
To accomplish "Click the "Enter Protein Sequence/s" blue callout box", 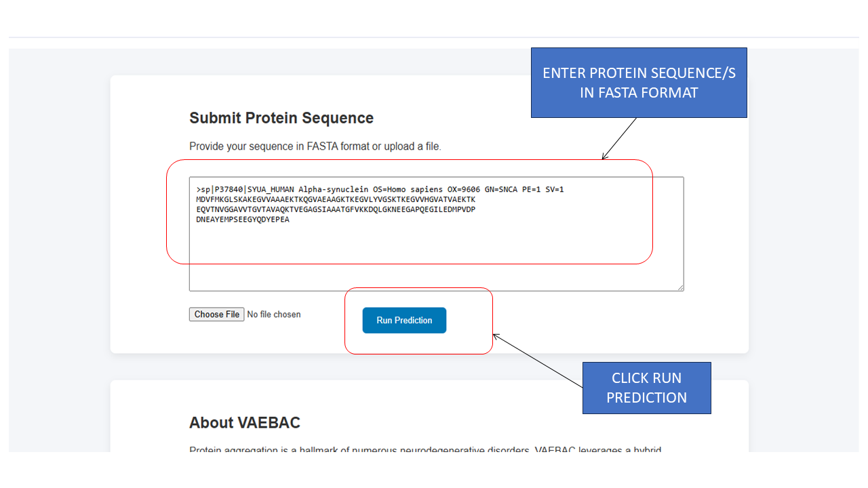I will [639, 83].
